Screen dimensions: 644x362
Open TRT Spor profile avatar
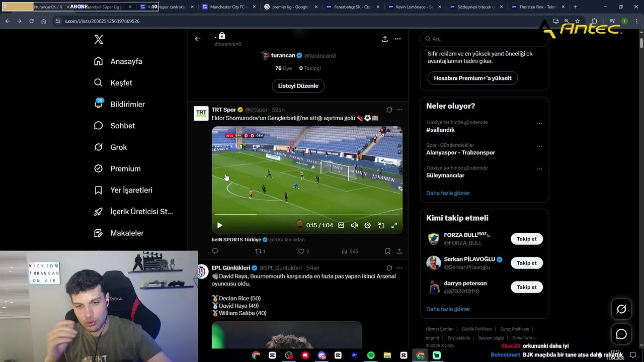(x=201, y=113)
